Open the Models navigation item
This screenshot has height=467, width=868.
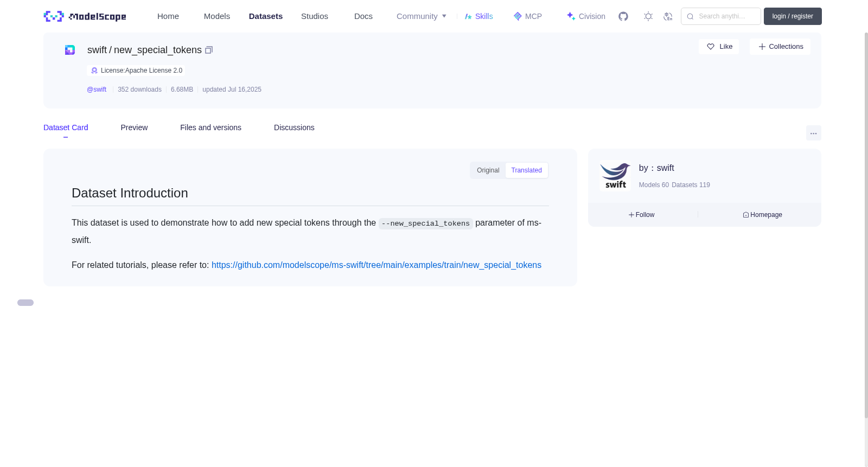tap(217, 16)
